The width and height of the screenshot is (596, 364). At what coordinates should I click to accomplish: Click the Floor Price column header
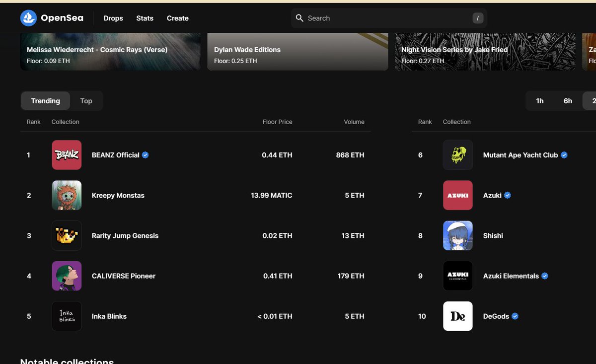click(278, 122)
